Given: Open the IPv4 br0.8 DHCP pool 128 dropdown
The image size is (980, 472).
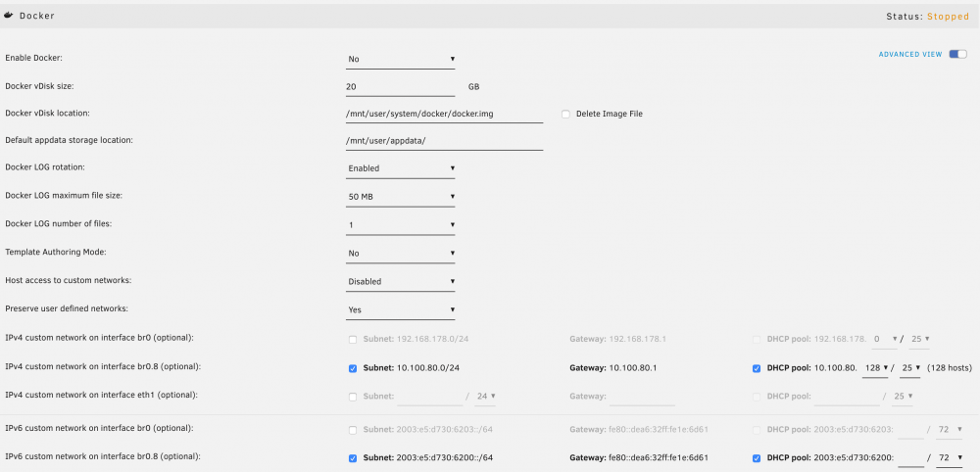Looking at the screenshot, I should pyautogui.click(x=875, y=368).
